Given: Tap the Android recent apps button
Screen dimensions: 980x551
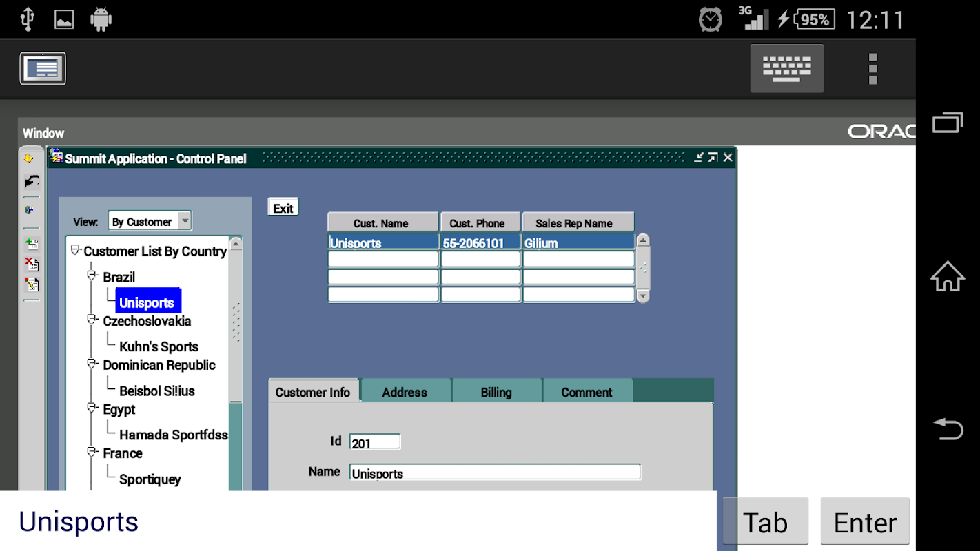Looking at the screenshot, I should click(x=948, y=123).
